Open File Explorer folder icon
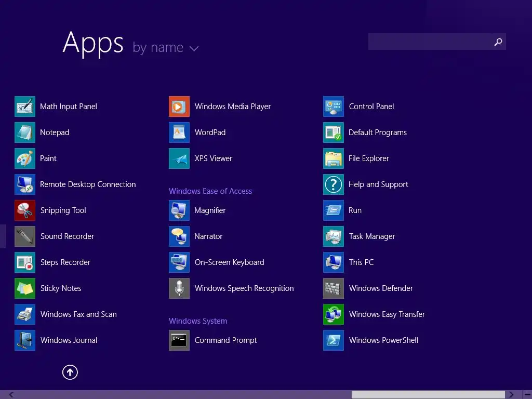 pyautogui.click(x=334, y=158)
